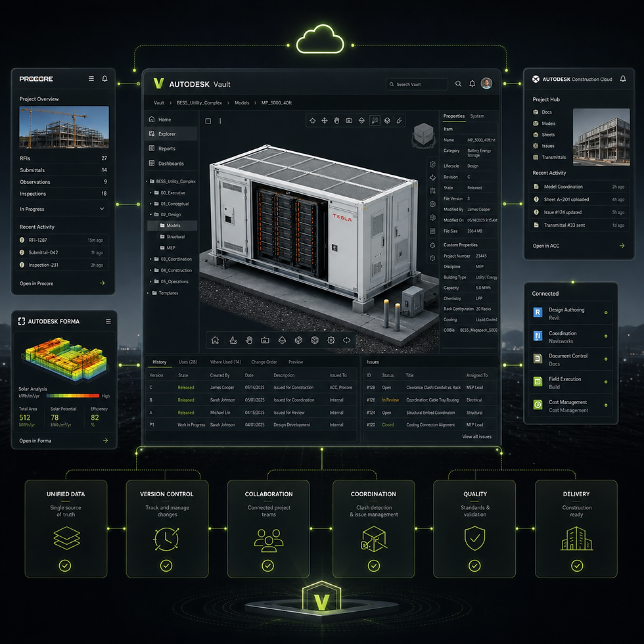Click the code brackets icon in bottom viewer toolbar
The image size is (644, 644).
coord(347,340)
